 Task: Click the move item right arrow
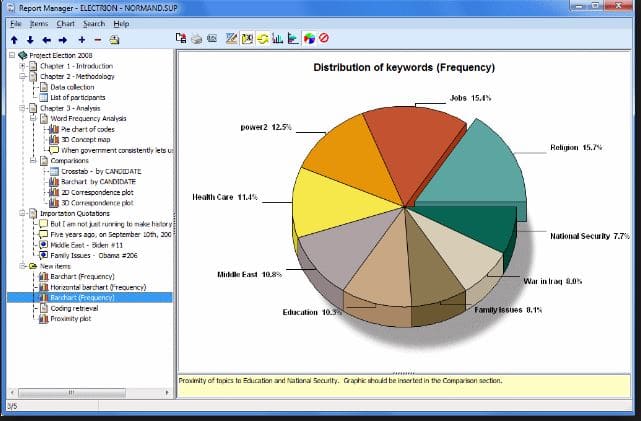point(63,40)
